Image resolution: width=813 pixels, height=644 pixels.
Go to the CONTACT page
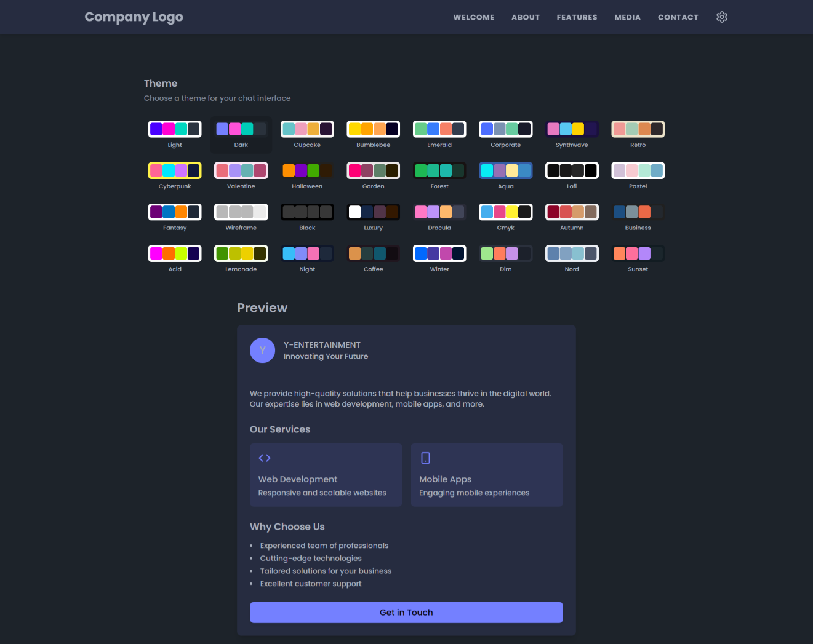(678, 17)
